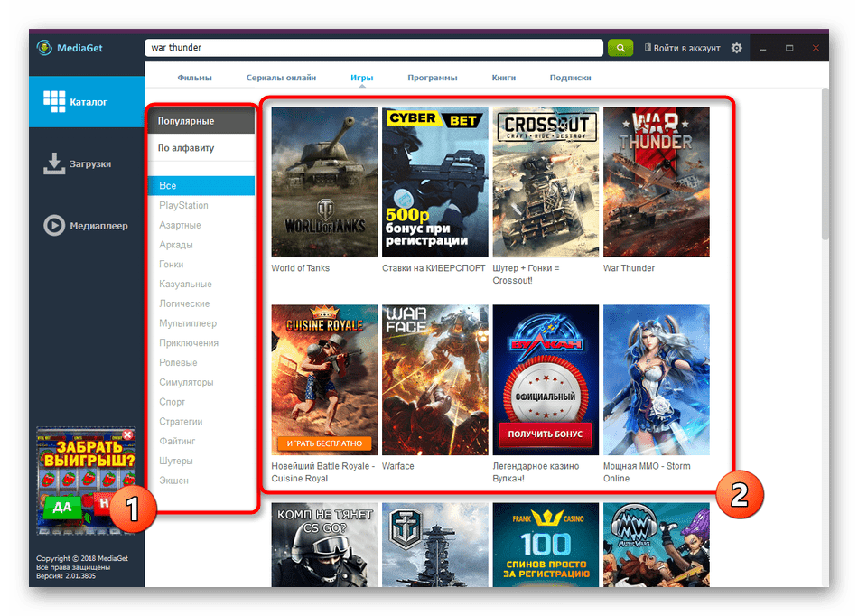Image resolution: width=858 pixels, height=616 pixels.
Task: Switch to the Сериалы онлайн tab
Action: pos(281,78)
